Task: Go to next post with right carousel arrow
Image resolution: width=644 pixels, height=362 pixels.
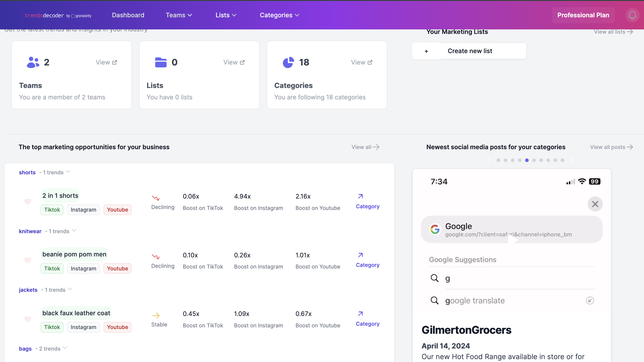Action: (572, 160)
